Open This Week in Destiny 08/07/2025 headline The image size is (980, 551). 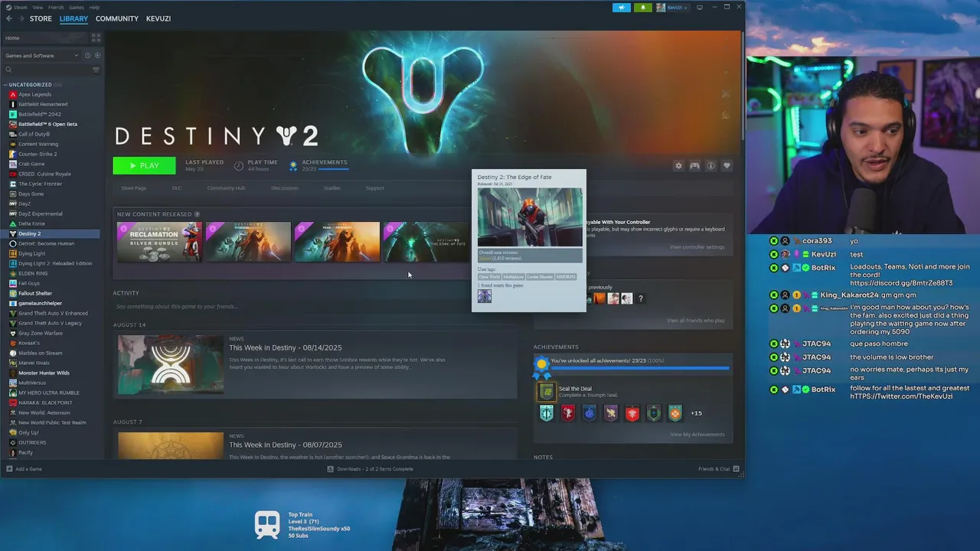286,445
